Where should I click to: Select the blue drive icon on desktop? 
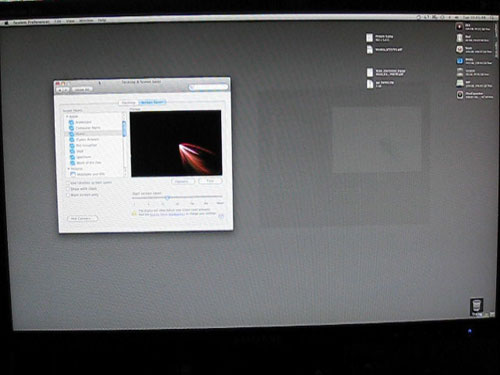(460, 61)
